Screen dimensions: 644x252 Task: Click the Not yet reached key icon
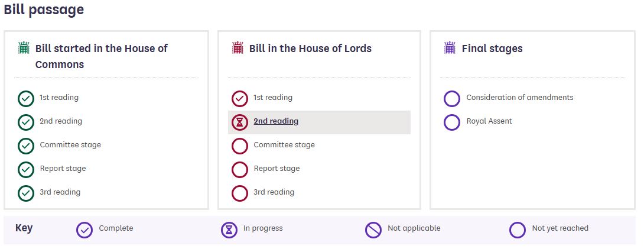(x=518, y=230)
